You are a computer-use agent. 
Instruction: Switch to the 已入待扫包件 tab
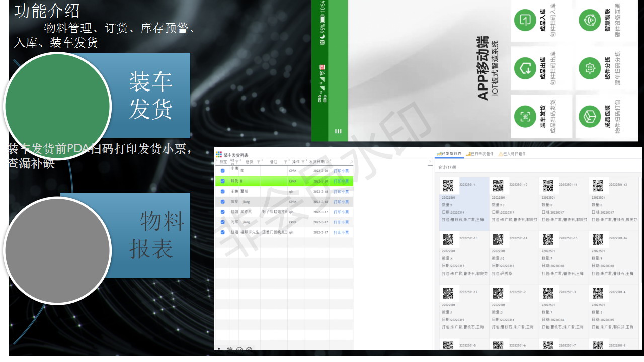[512, 154]
